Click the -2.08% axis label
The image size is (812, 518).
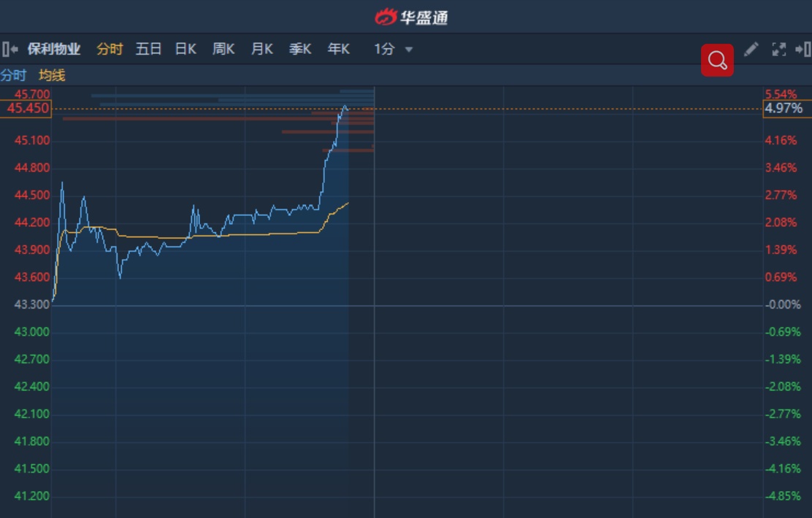[x=783, y=387]
